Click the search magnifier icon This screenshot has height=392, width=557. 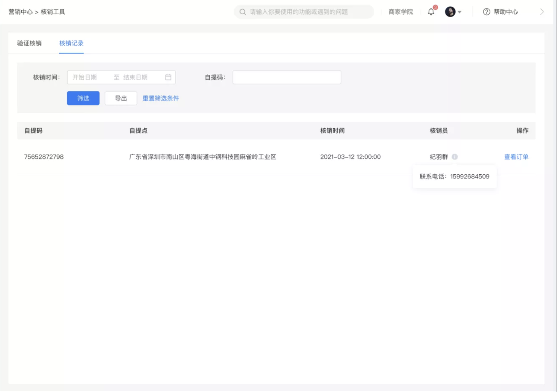pos(243,12)
